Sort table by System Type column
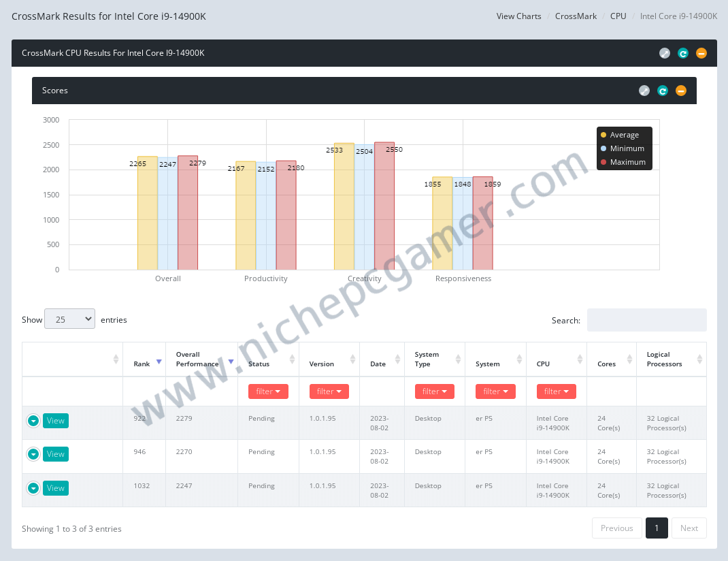Screen dimensions: 728x561 435,359
